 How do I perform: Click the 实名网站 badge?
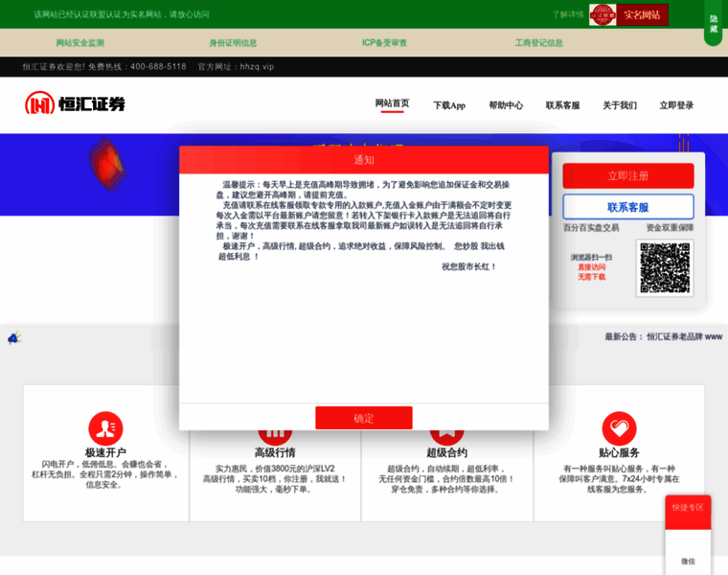pos(642,15)
